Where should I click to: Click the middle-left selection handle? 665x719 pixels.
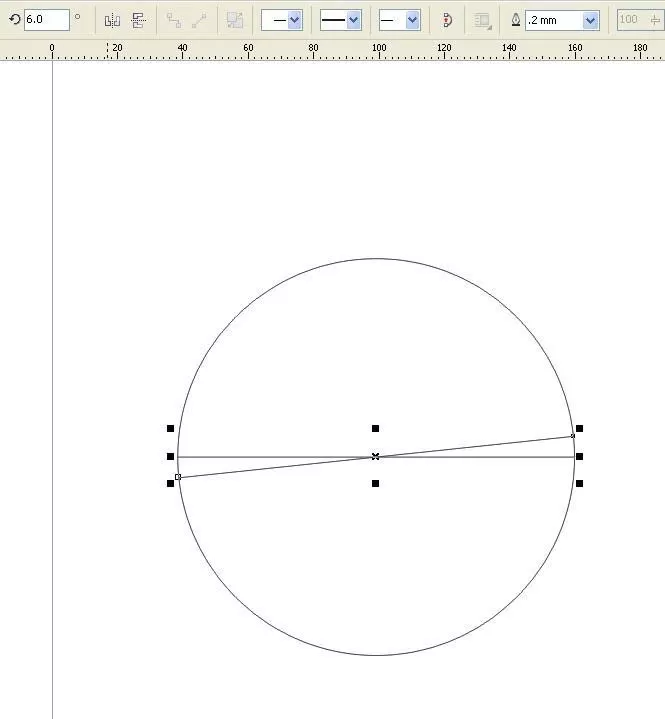tap(171, 456)
